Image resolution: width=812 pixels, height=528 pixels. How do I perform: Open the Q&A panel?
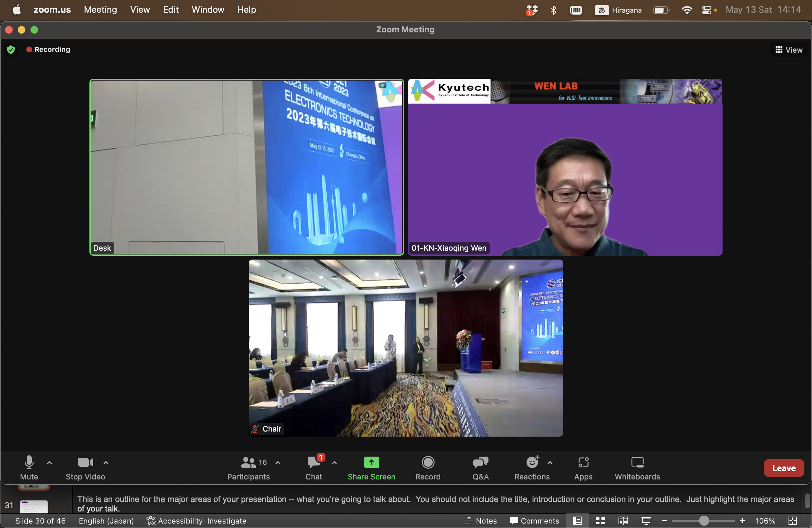click(480, 468)
